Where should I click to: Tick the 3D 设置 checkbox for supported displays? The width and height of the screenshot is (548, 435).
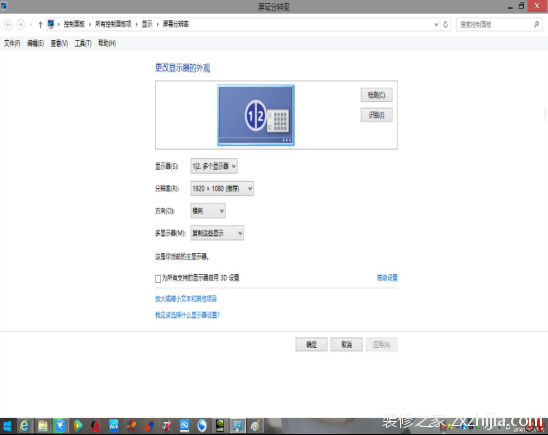click(x=158, y=278)
